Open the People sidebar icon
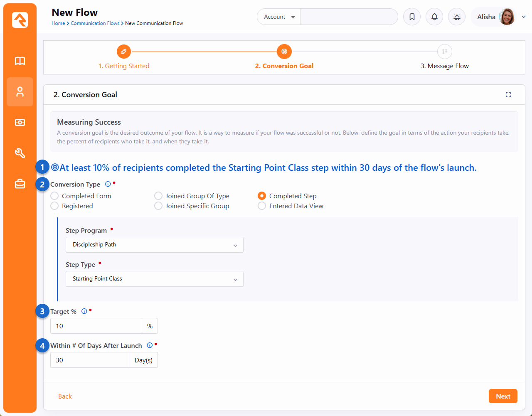Screen dimensions: 532x416 [x=20, y=92]
